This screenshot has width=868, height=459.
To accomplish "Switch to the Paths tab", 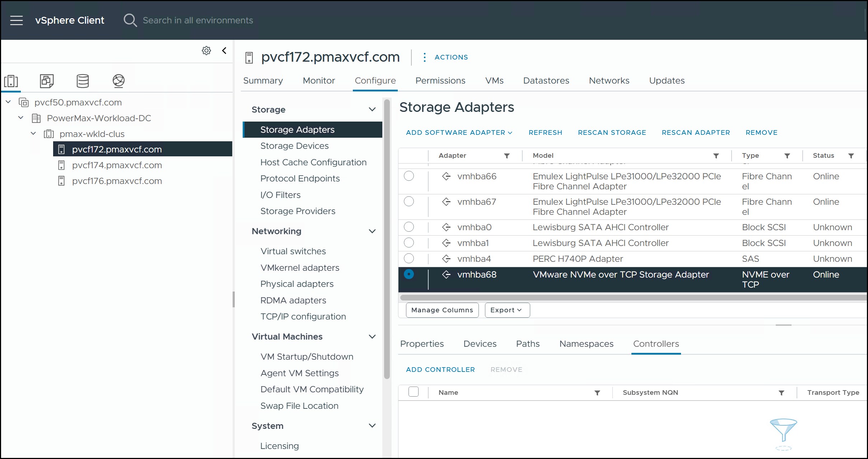I will click(x=528, y=344).
